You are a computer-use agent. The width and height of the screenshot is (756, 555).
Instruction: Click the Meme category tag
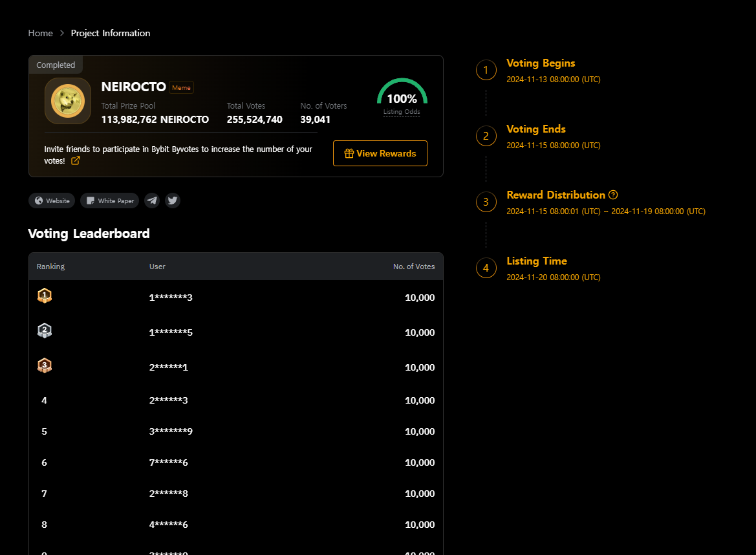click(x=181, y=88)
